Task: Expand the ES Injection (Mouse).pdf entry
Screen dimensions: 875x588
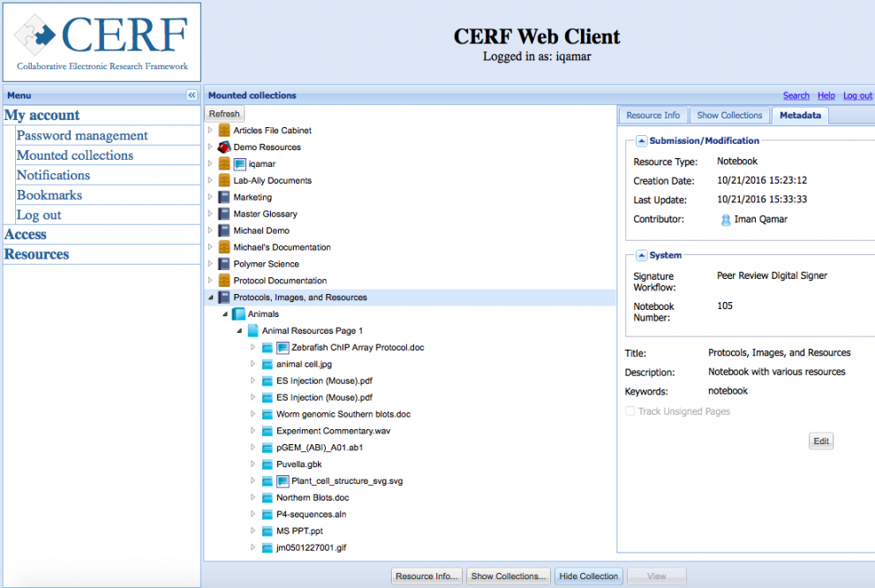Action: [253, 381]
